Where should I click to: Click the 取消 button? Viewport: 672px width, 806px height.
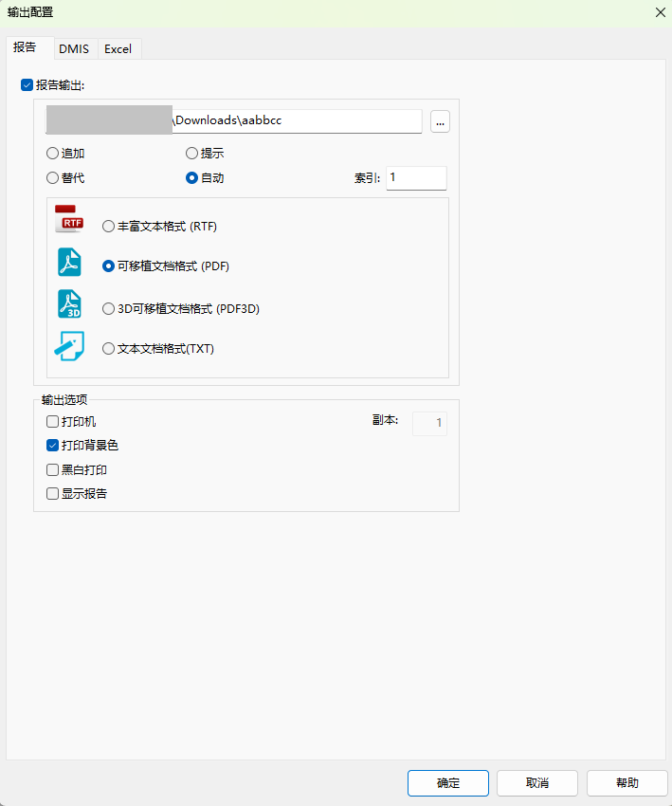(x=537, y=783)
